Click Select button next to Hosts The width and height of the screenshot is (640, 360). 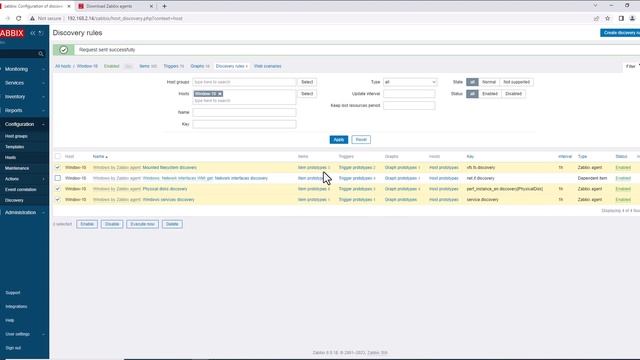[x=307, y=94]
